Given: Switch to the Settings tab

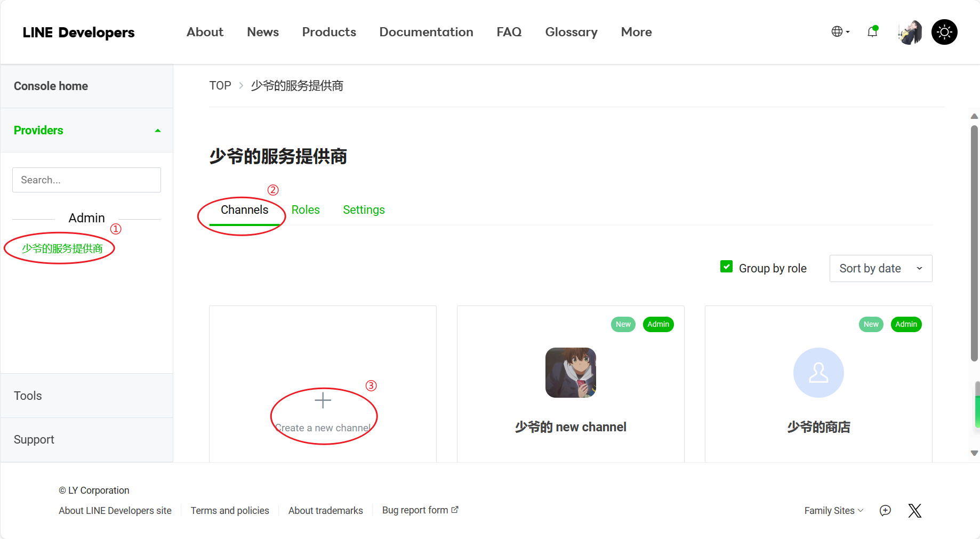Looking at the screenshot, I should pos(364,210).
